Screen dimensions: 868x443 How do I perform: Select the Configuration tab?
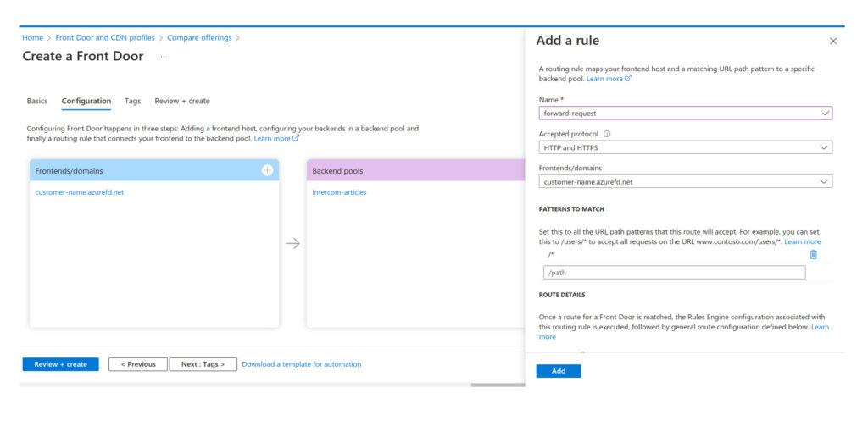coord(86,101)
